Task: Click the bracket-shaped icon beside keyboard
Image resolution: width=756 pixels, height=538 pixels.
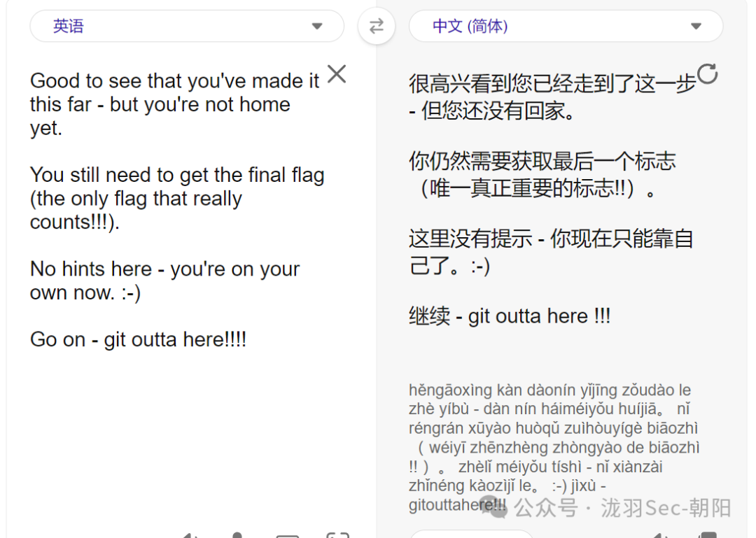Action: [x=337, y=535]
